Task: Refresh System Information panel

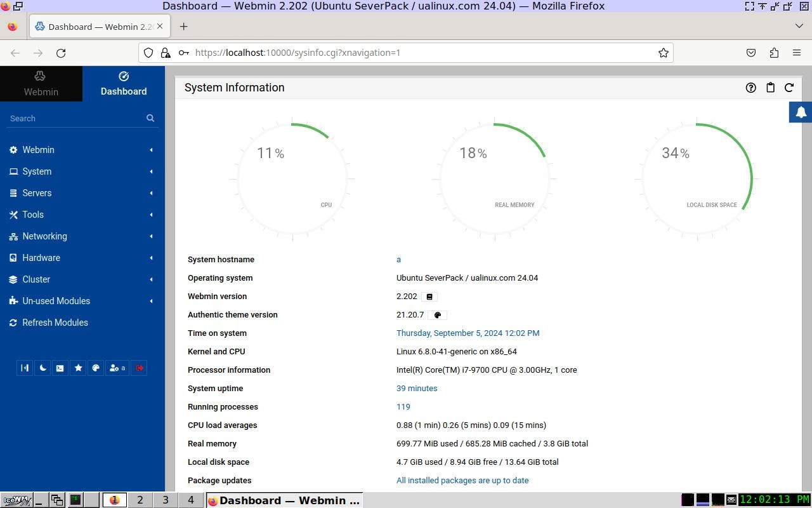Action: click(x=789, y=88)
